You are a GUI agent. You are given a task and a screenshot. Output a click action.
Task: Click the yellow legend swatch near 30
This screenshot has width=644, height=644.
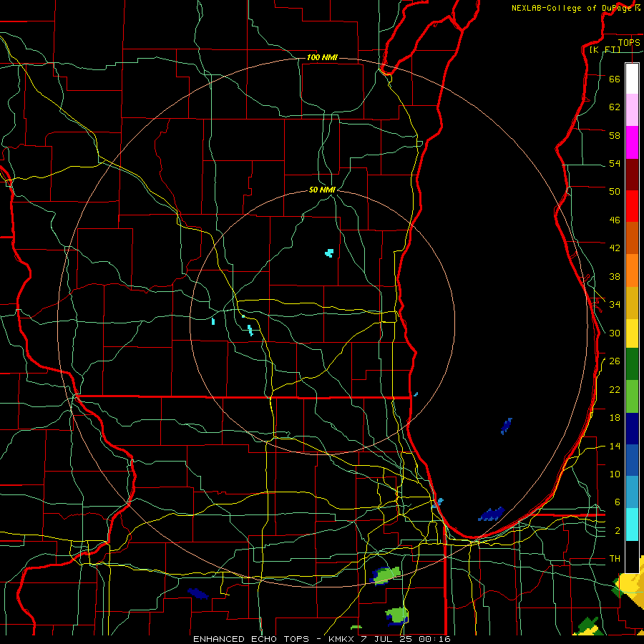632,333
